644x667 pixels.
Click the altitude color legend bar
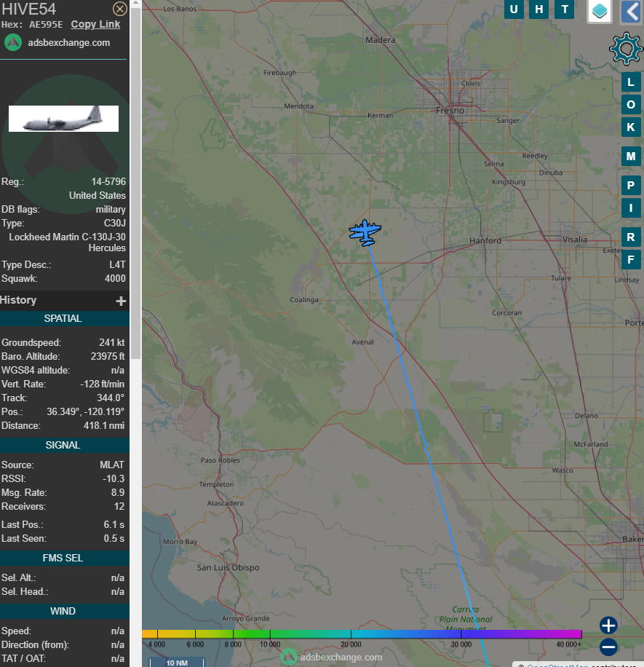362,634
